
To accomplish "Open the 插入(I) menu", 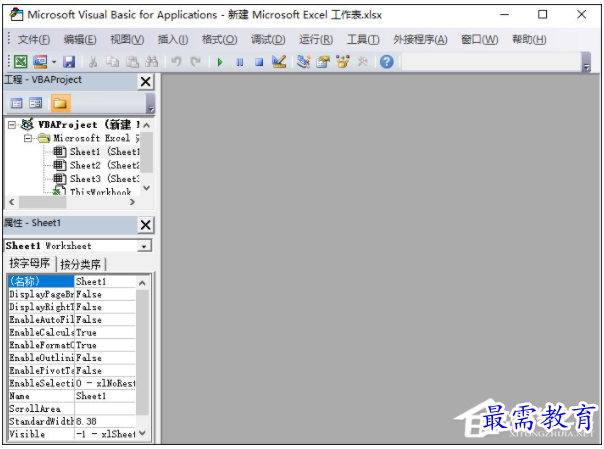I will tap(173, 39).
